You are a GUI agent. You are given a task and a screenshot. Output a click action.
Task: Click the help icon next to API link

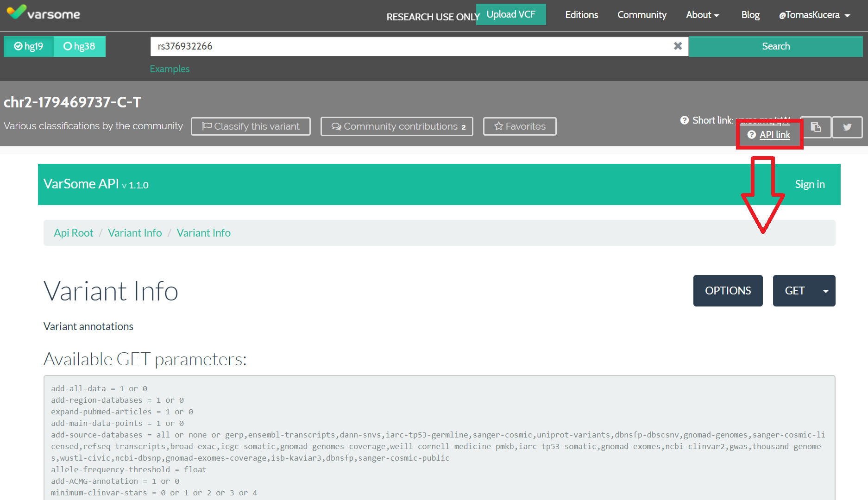click(x=752, y=135)
